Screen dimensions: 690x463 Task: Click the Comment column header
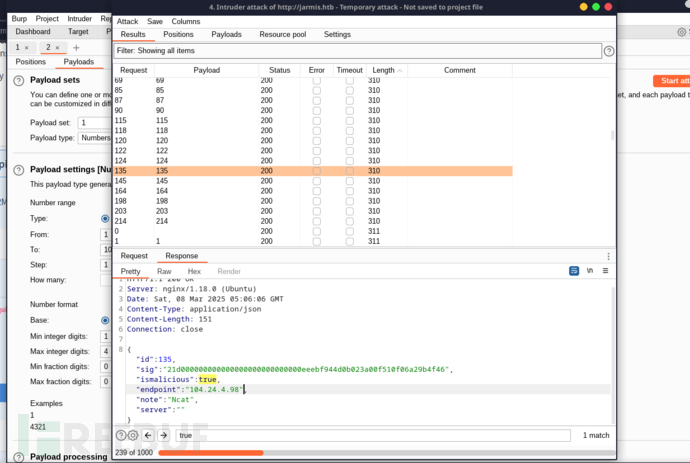coord(459,70)
